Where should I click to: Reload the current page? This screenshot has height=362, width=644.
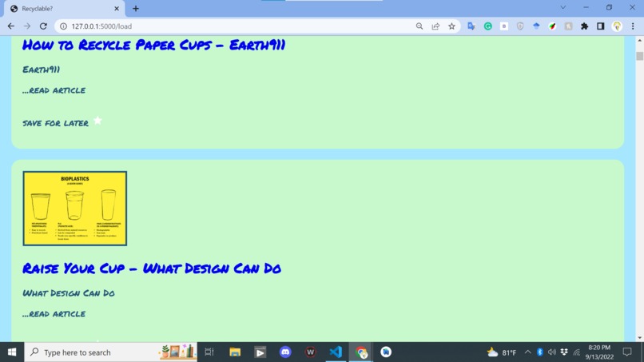(x=43, y=26)
